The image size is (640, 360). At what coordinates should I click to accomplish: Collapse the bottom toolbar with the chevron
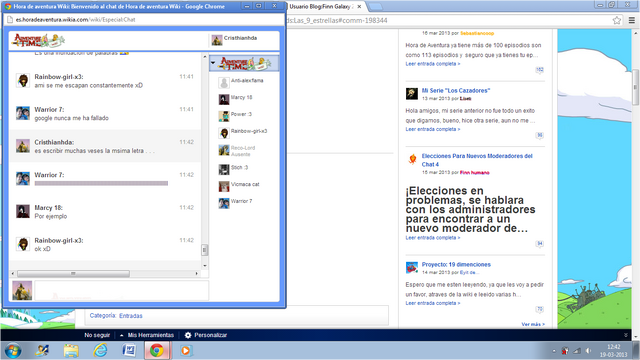626,335
